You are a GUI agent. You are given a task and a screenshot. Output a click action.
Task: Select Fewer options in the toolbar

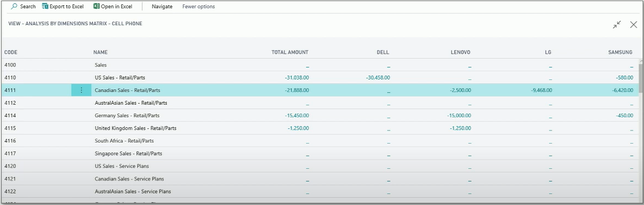(198, 7)
